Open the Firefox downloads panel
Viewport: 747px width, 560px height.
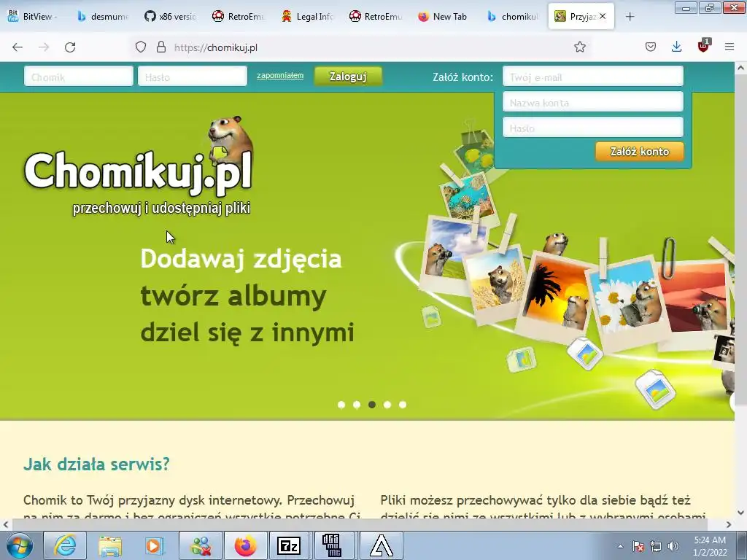pos(676,47)
